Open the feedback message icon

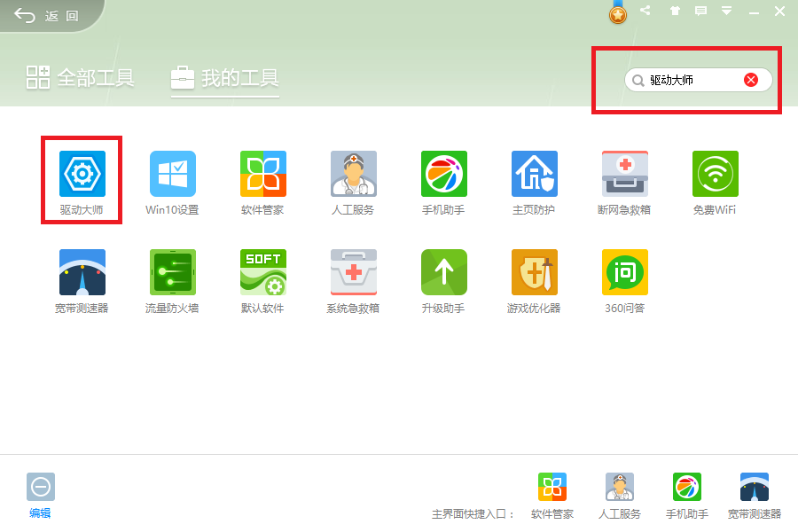coord(700,11)
